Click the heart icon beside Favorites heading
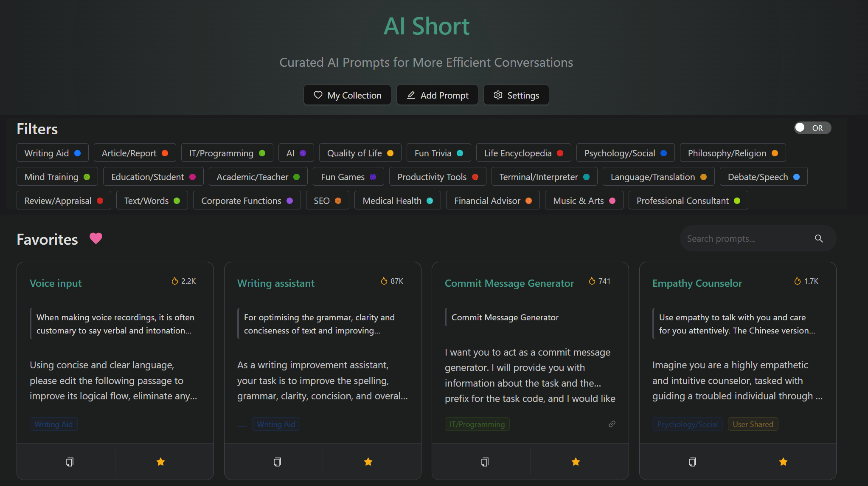Viewport: 868px width, 486px height. coord(96,238)
